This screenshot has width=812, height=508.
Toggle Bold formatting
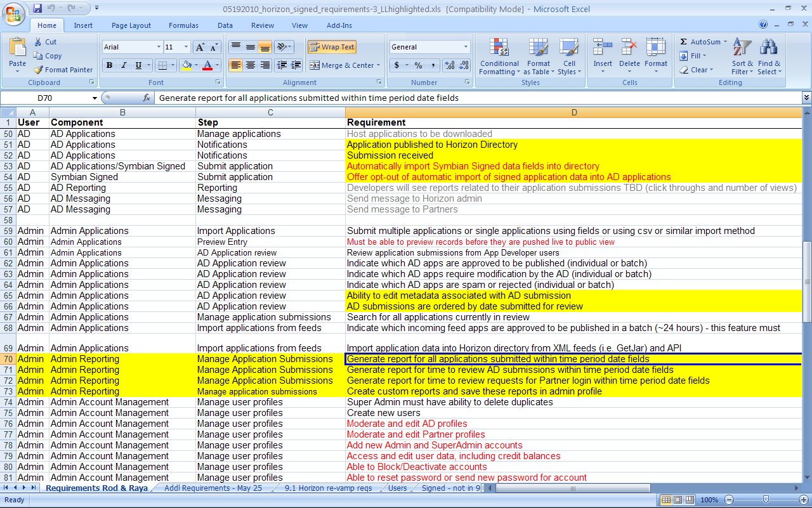click(109, 65)
